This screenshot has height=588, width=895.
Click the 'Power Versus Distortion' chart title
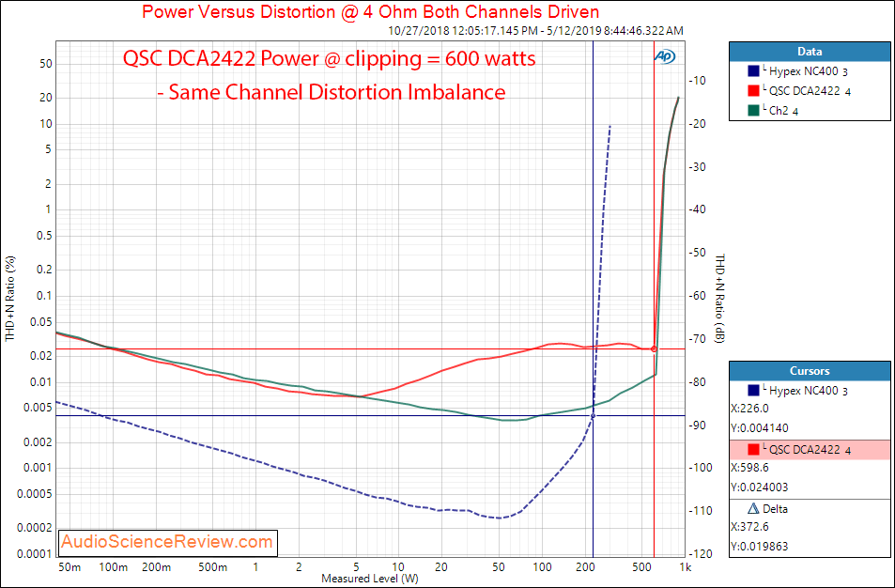(x=370, y=11)
